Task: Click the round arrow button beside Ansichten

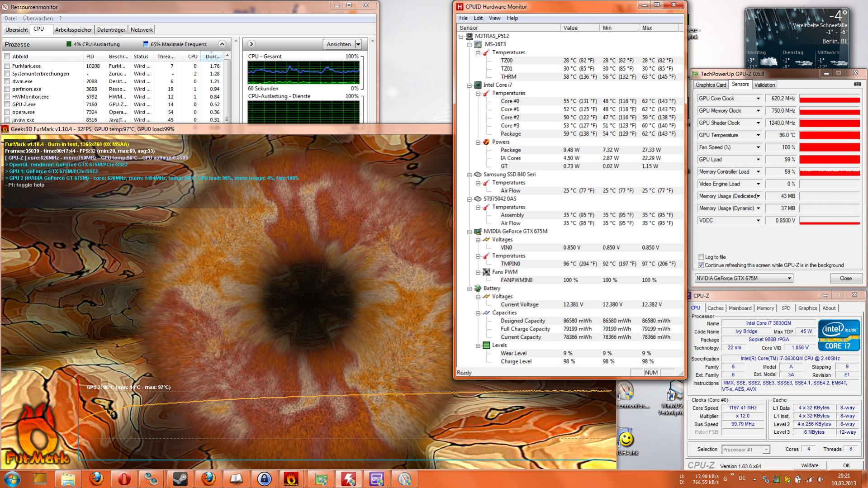Action: click(x=251, y=44)
